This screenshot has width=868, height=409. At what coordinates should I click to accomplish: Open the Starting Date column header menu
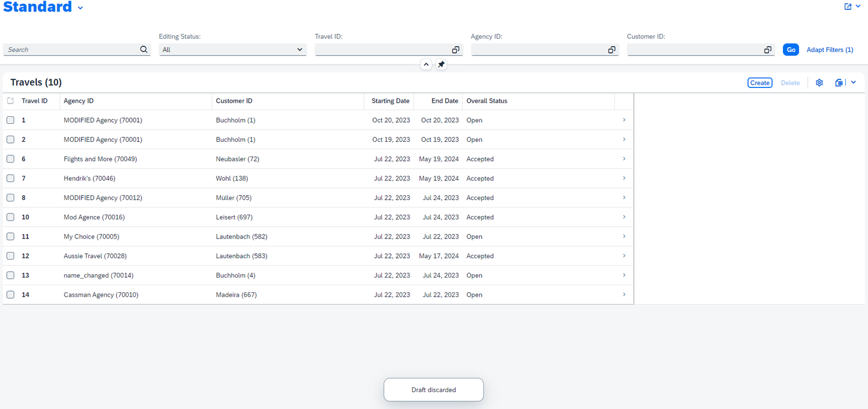390,101
